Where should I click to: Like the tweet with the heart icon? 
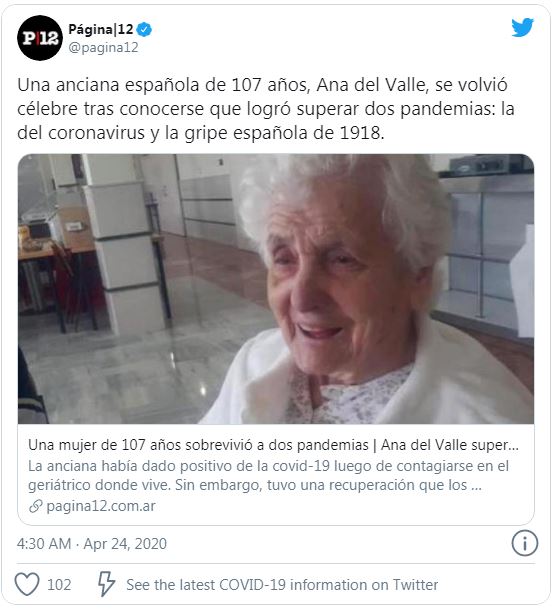[x=27, y=584]
